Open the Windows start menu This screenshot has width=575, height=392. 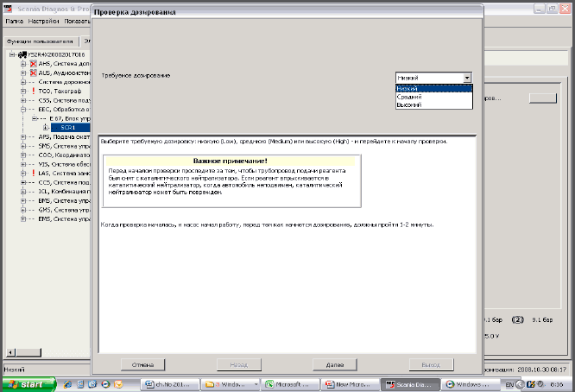click(x=29, y=384)
